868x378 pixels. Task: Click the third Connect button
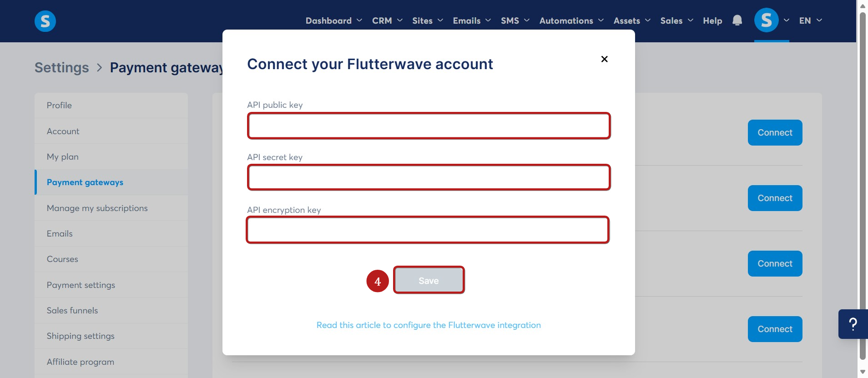pos(775,263)
